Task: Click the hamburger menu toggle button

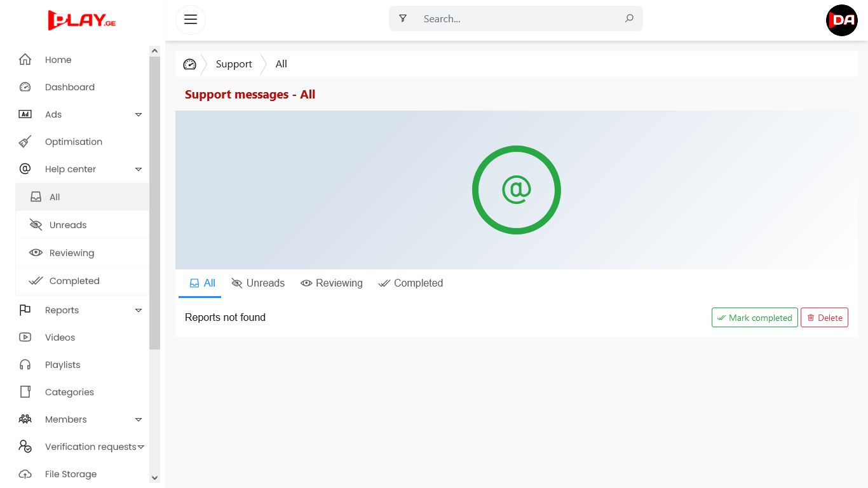Action: [191, 19]
